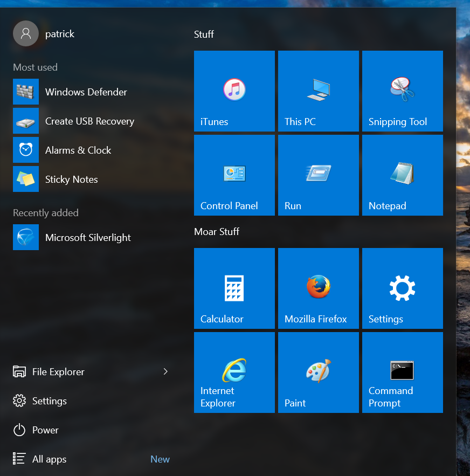470x476 pixels.
Task: Click the Settings gear icon in left column
Action: (19, 401)
